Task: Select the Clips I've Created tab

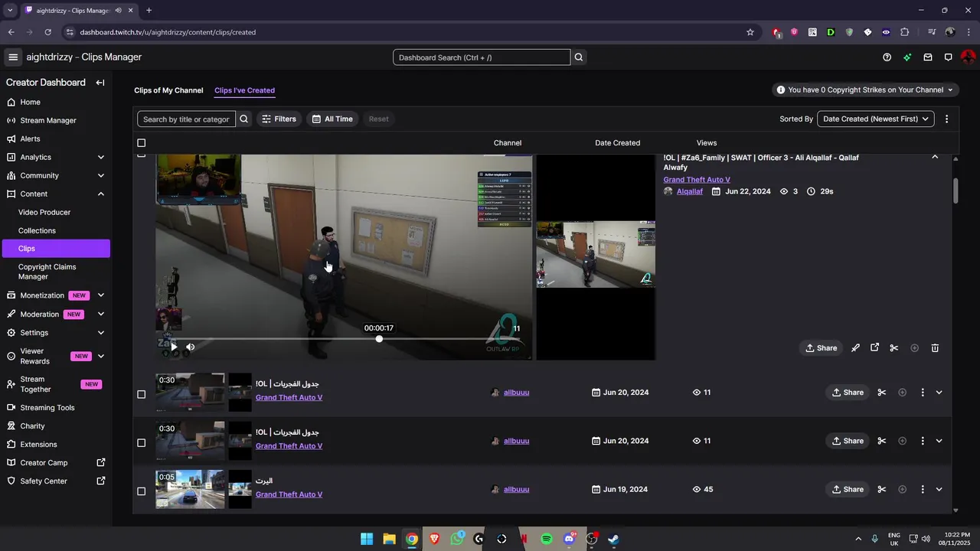Action: pyautogui.click(x=244, y=90)
